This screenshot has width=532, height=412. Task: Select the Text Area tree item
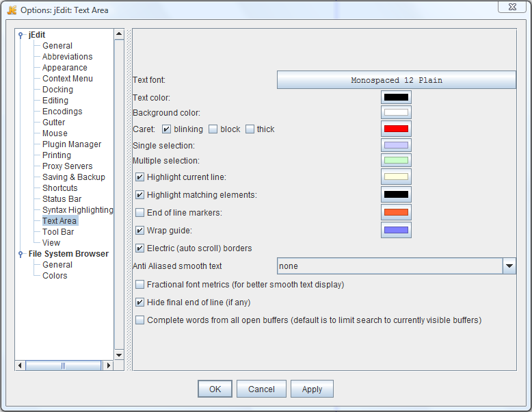click(x=59, y=221)
